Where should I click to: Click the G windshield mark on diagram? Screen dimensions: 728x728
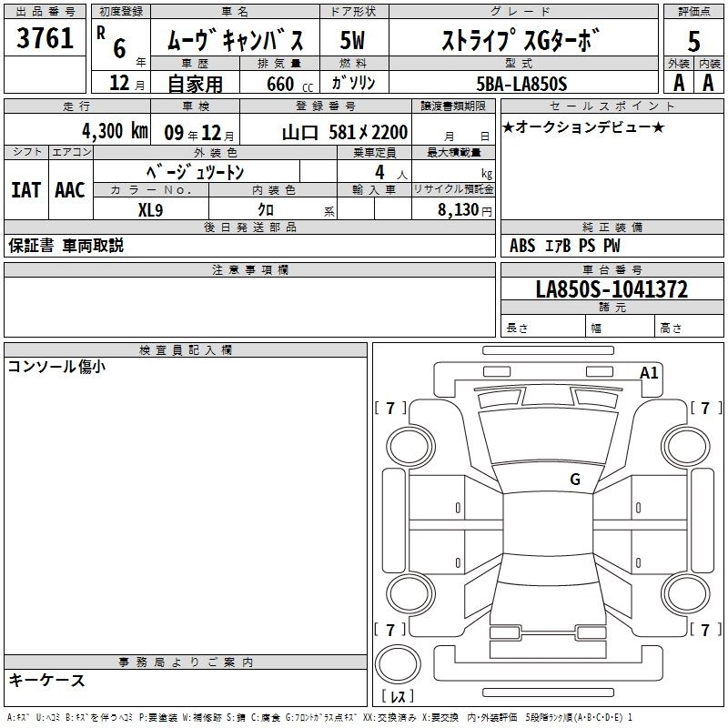(574, 479)
